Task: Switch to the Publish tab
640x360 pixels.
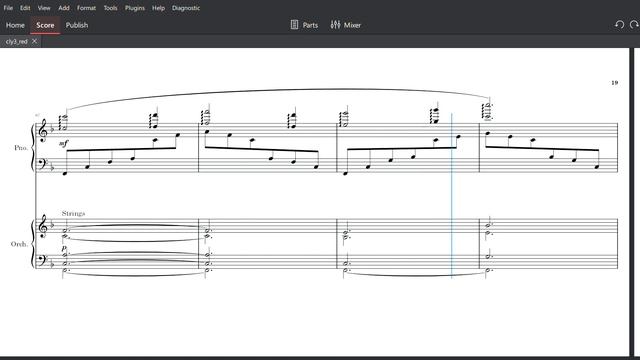Action: pos(77,25)
